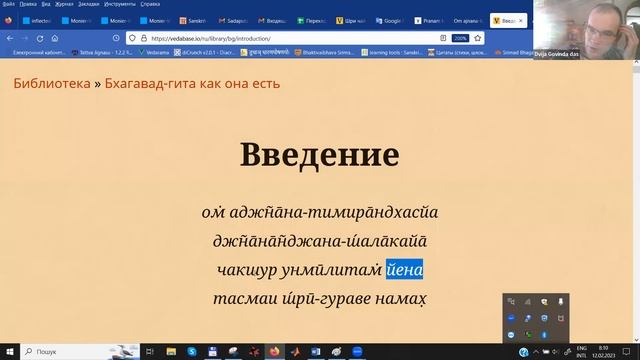640x360 pixels.
Task: Bookmark this page with the star
Action: click(478, 38)
